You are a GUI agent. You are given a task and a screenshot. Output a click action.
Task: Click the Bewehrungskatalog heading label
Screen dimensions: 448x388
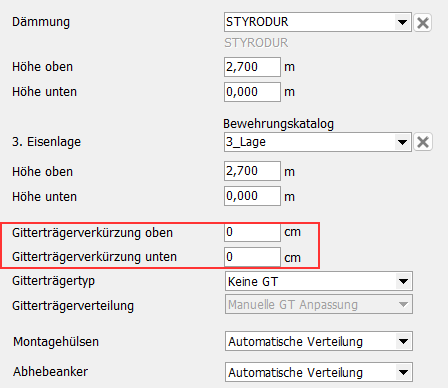pyautogui.click(x=279, y=124)
